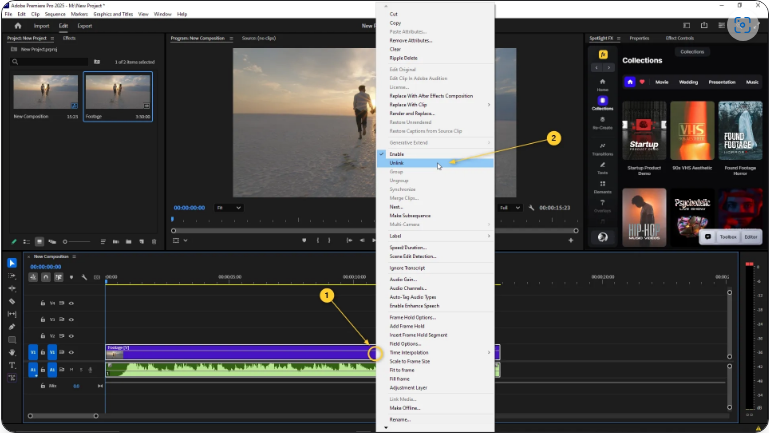Open Spotlight FX Texts section
The width and height of the screenshot is (769, 433).
tap(602, 168)
